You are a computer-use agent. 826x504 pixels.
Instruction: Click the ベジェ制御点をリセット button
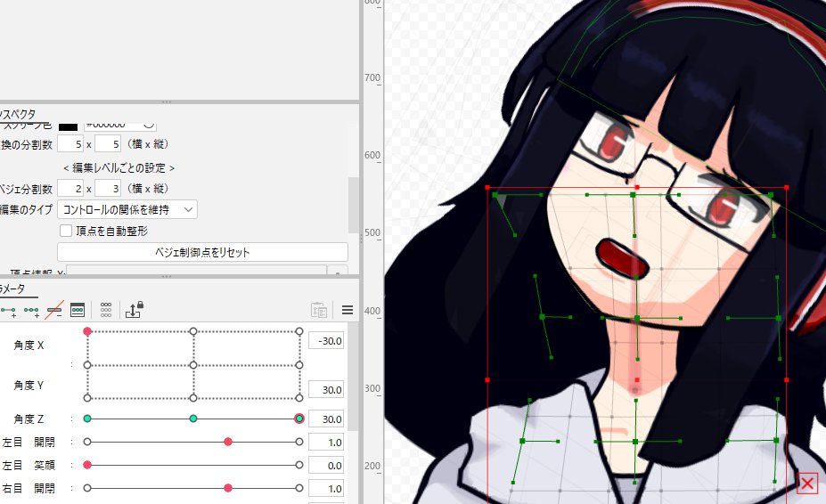pyautogui.click(x=202, y=252)
